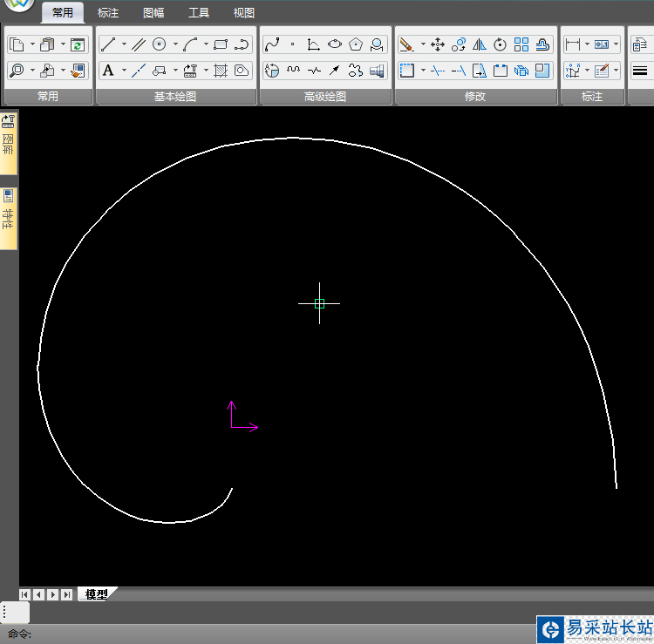Screen dimensions: 654x644
Task: Switch to the 标注 ribbon tab
Action: click(x=108, y=13)
